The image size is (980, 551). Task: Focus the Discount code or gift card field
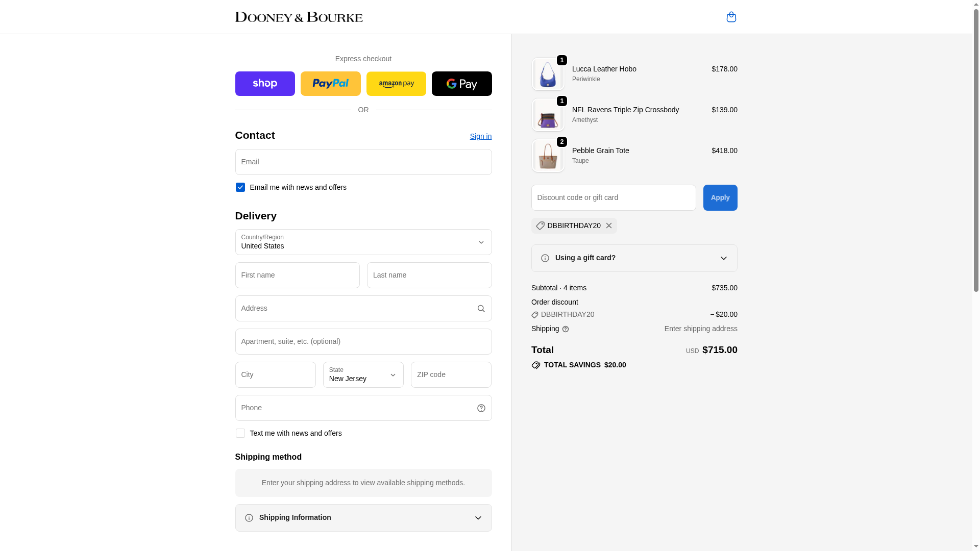click(x=613, y=198)
